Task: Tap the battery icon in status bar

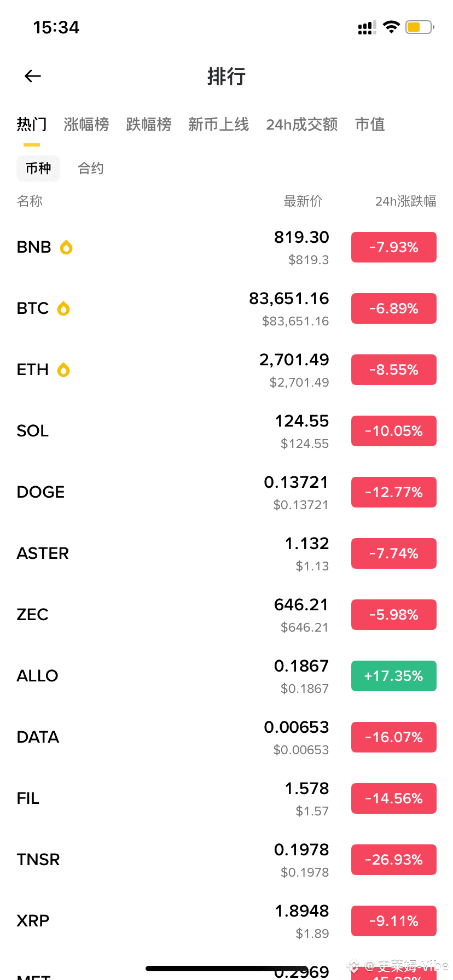Action: (419, 27)
